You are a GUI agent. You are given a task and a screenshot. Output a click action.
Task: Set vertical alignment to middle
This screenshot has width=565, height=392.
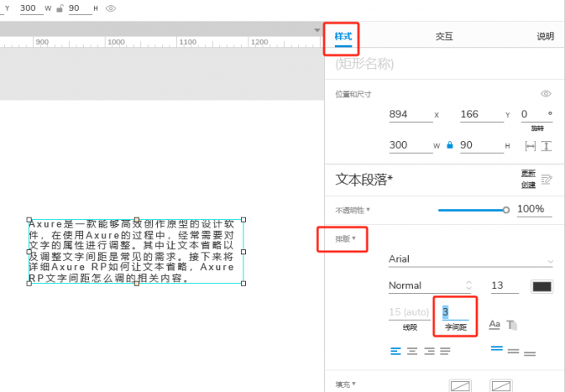point(513,351)
